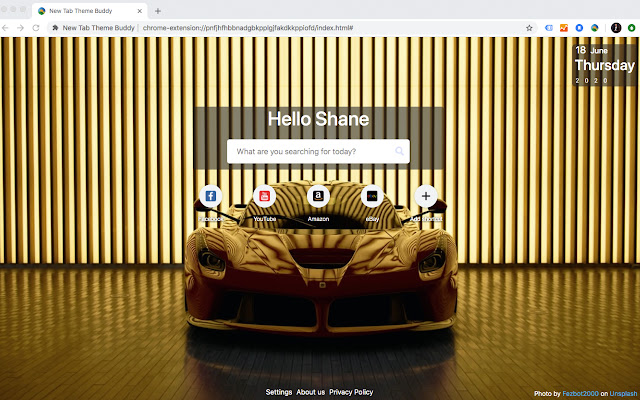Open the Theme Buddy extension toolbar icon
The height and width of the screenshot is (400, 640).
tap(595, 28)
